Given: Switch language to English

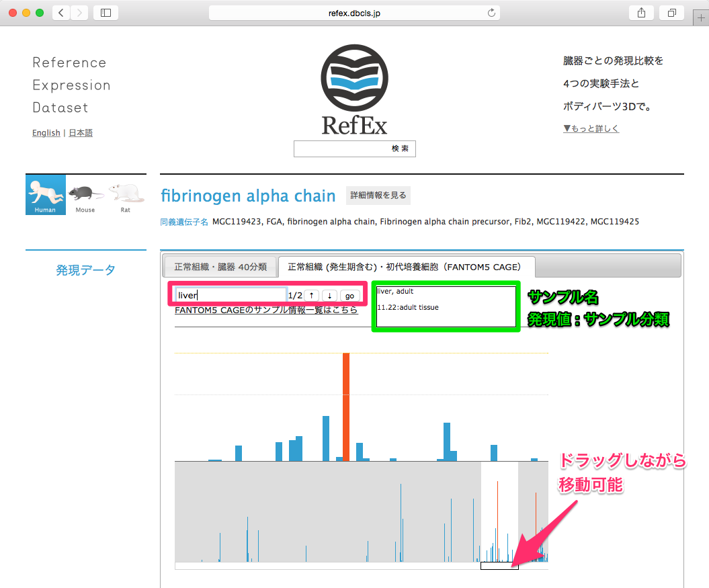Looking at the screenshot, I should [x=46, y=132].
